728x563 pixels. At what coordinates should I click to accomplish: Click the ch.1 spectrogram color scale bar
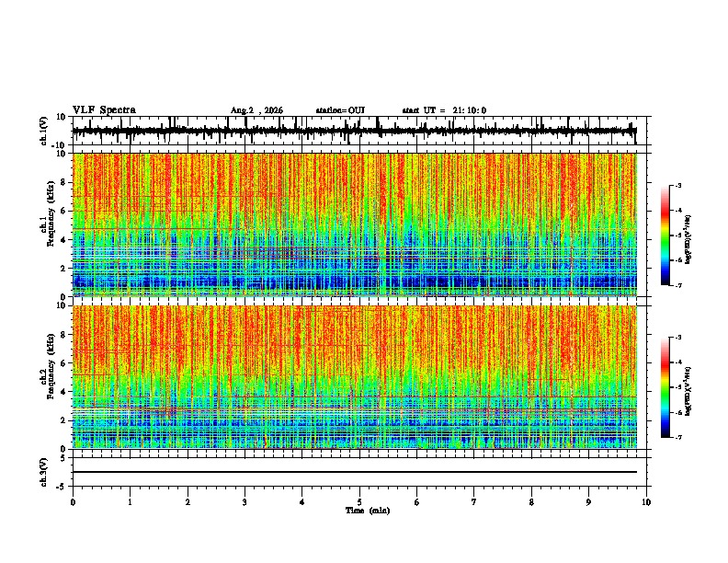coord(665,236)
